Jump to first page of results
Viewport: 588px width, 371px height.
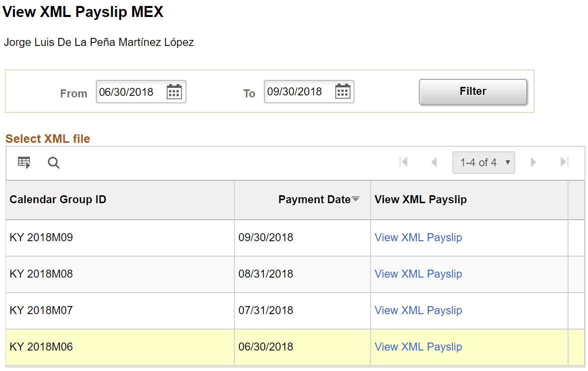[404, 162]
